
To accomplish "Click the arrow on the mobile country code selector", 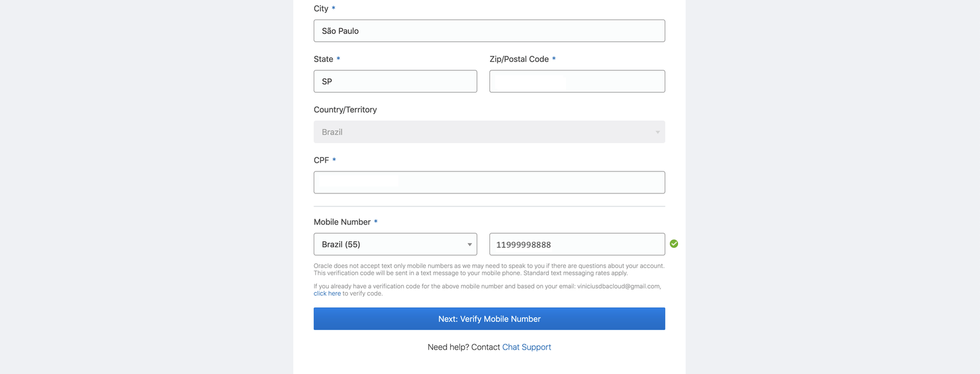I will pos(469,244).
